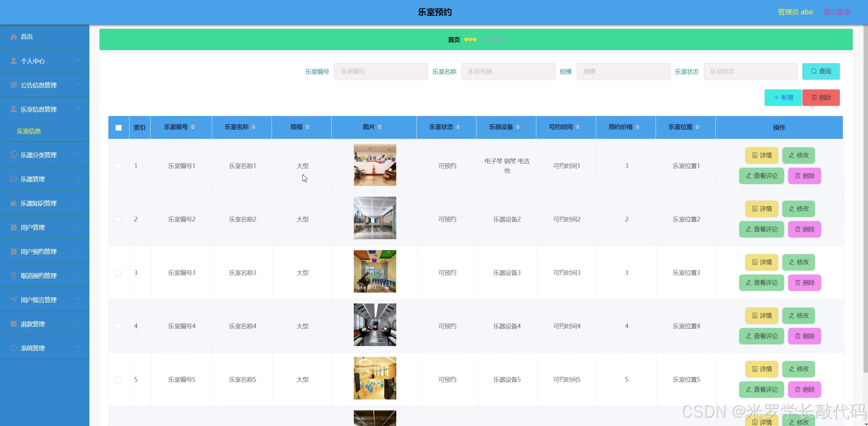The image size is (868, 426).
Task: Open 公告信息管理 via its grid icon
Action: (14, 85)
